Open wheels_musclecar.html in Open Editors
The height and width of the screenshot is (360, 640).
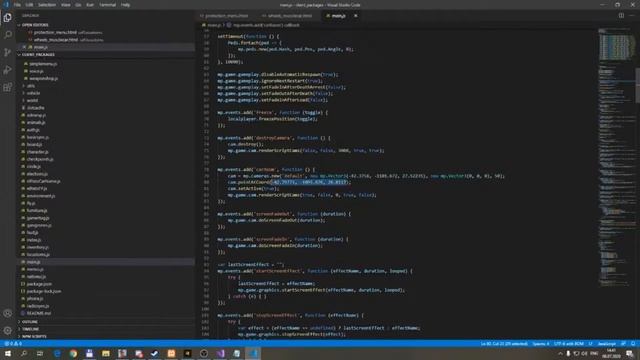56,40
